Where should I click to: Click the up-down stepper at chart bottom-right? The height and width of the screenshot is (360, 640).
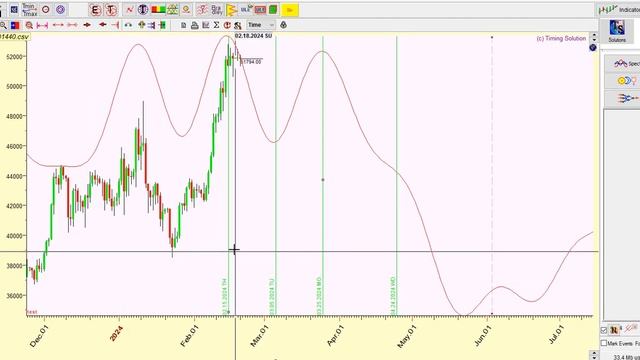pos(594,354)
